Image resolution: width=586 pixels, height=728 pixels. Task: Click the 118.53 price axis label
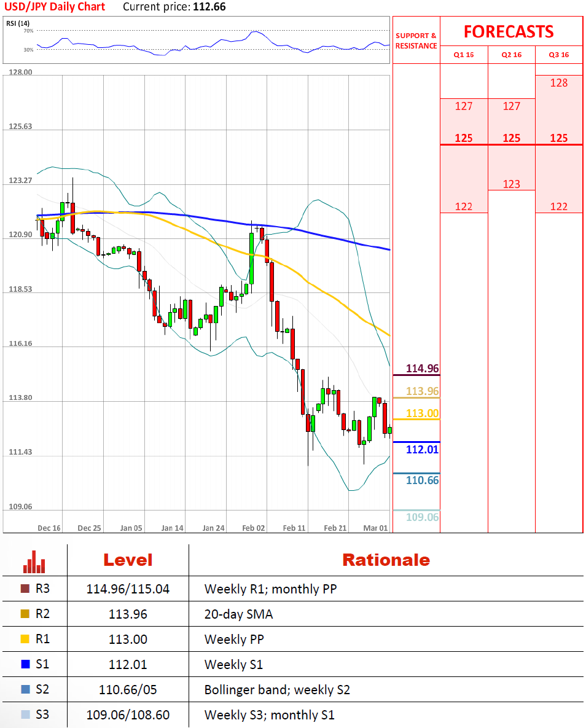20,289
